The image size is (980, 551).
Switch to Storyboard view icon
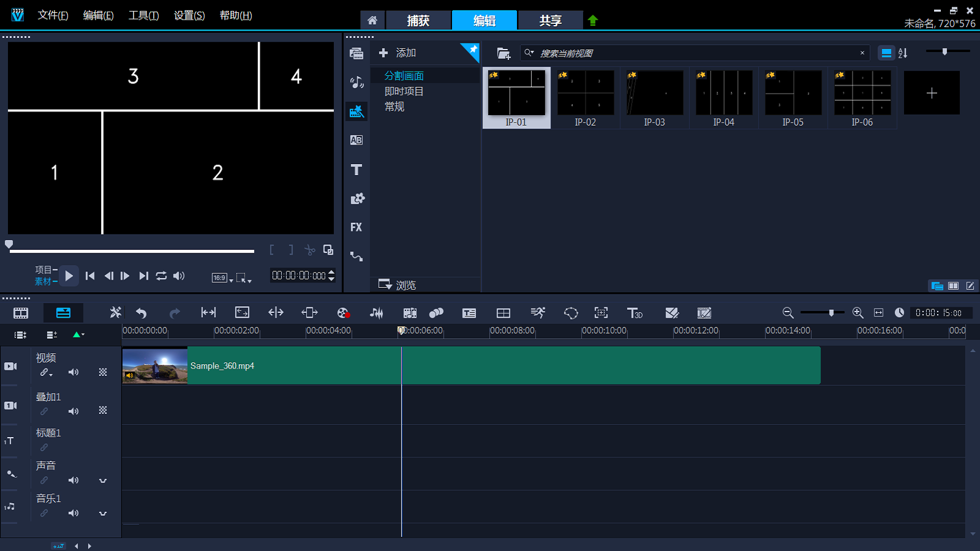[x=21, y=313]
